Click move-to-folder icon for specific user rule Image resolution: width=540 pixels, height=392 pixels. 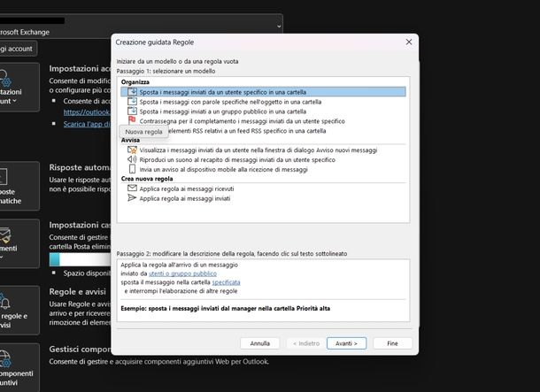point(132,91)
